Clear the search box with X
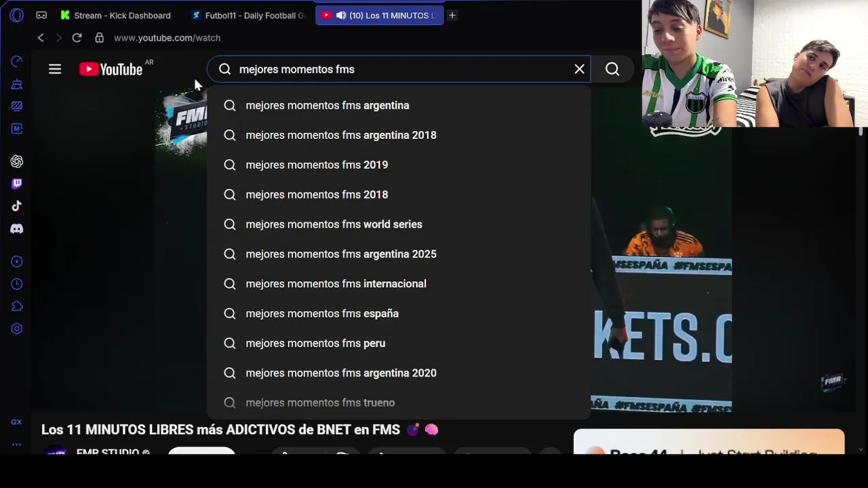868x488 pixels. pyautogui.click(x=580, y=69)
